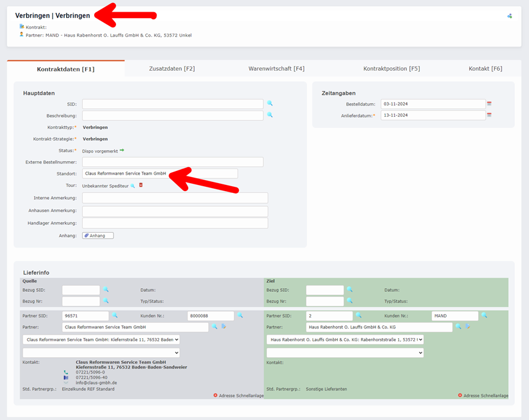Viewport: 529px width, 420px height.
Task: Click into the Externe Bestellnummer field
Action: click(173, 162)
